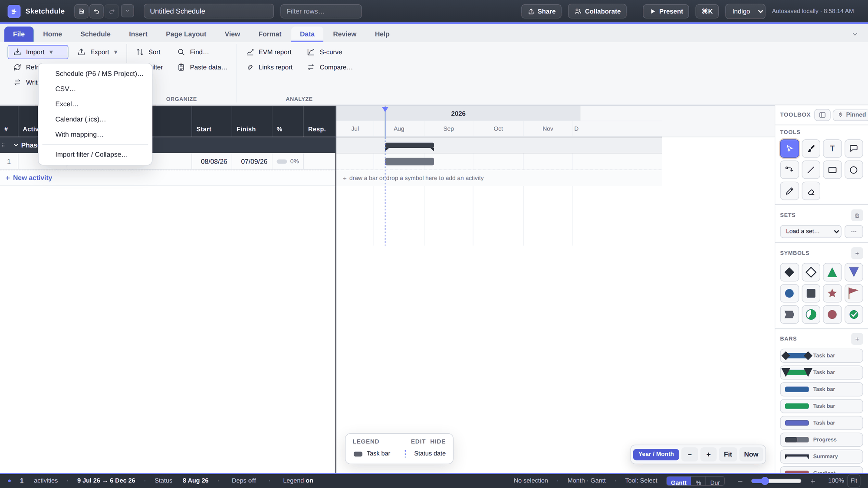This screenshot has height=488, width=868.
Task: Click the save set icon in Sets
Action: [x=857, y=215]
